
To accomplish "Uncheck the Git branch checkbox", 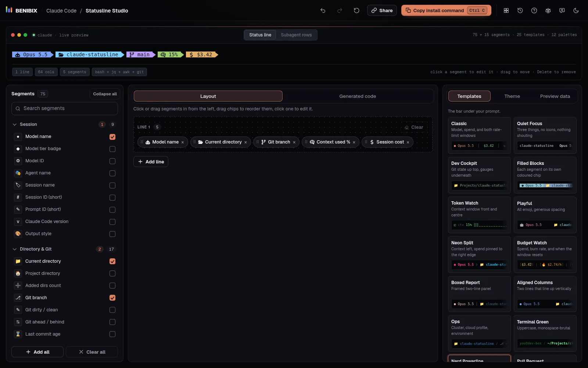I will click(112, 298).
